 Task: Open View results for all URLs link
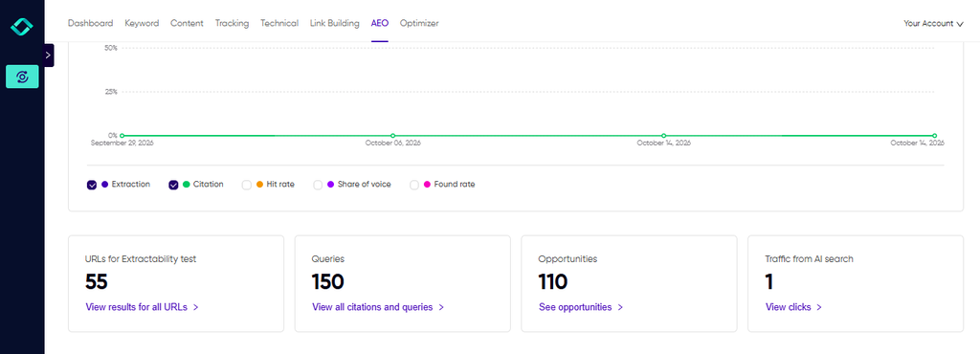[x=142, y=307]
